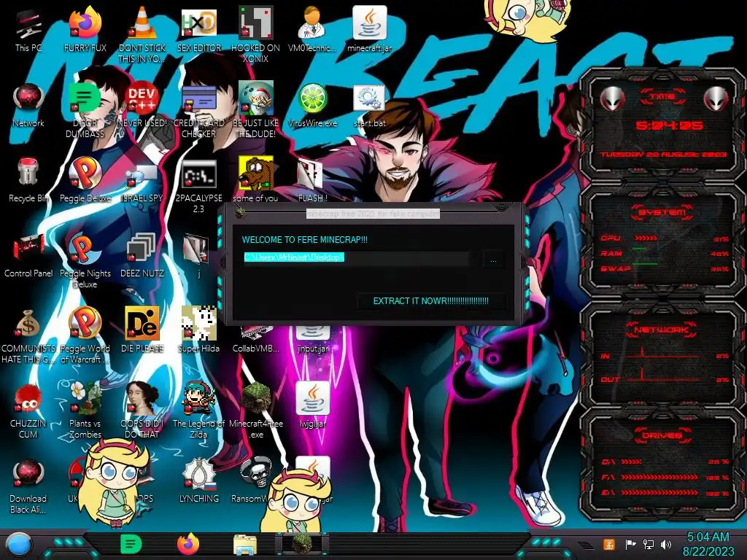
Task: Open the Start orb button
Action: [x=19, y=545]
